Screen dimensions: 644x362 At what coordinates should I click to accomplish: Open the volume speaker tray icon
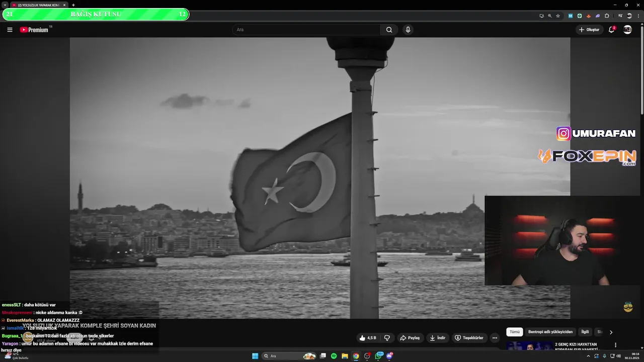pos(618,356)
